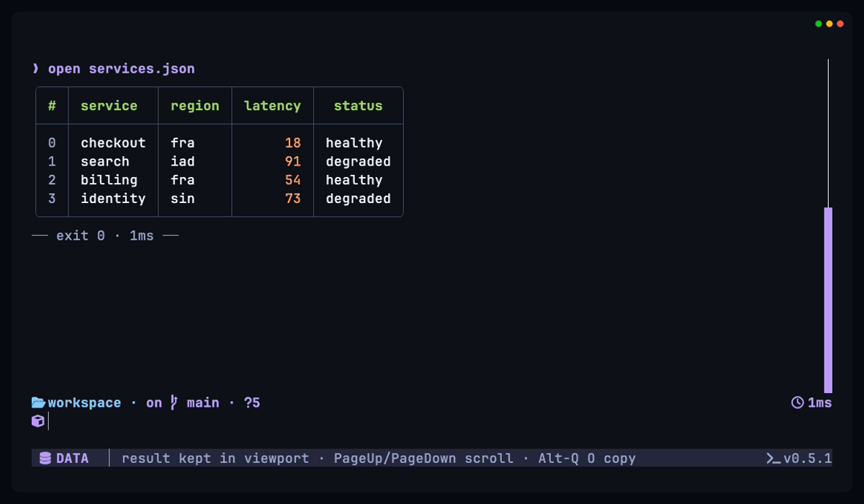Screen dimensions: 864x504
Task: Click the clock icon beside 1ms
Action: tap(798, 402)
